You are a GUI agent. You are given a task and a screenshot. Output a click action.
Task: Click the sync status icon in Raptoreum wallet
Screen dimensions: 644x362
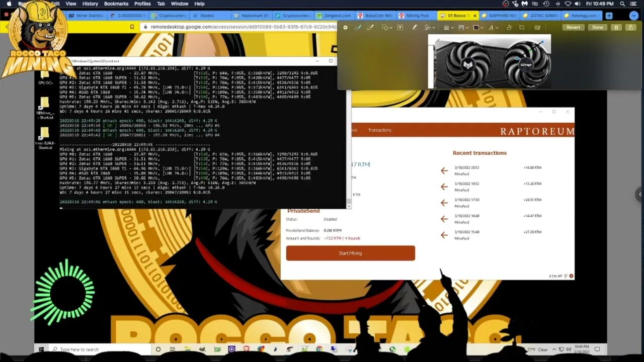[x=571, y=276]
